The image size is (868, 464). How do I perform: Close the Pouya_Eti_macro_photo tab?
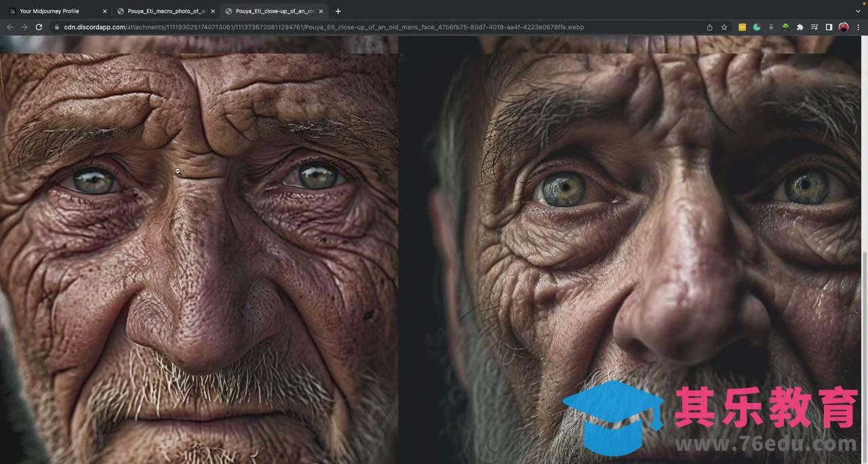point(212,11)
